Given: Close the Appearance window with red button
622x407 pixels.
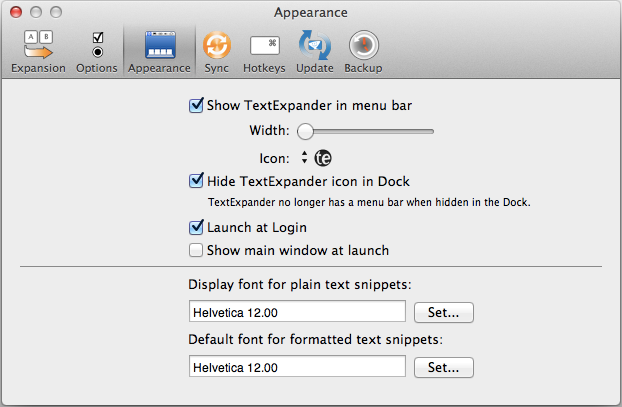Looking at the screenshot, I should coord(16,12).
